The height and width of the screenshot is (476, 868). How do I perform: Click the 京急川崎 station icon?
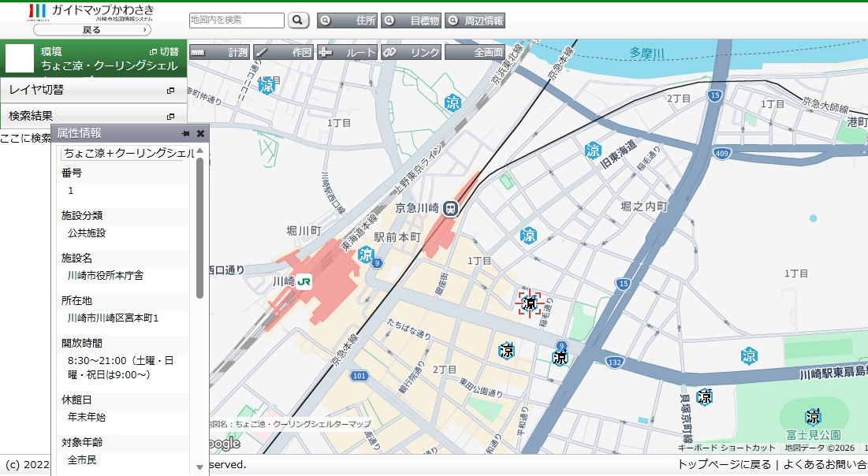[451, 208]
